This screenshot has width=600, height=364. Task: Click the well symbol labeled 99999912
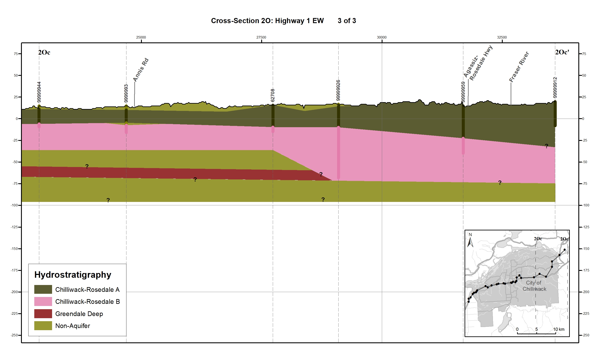point(555,114)
